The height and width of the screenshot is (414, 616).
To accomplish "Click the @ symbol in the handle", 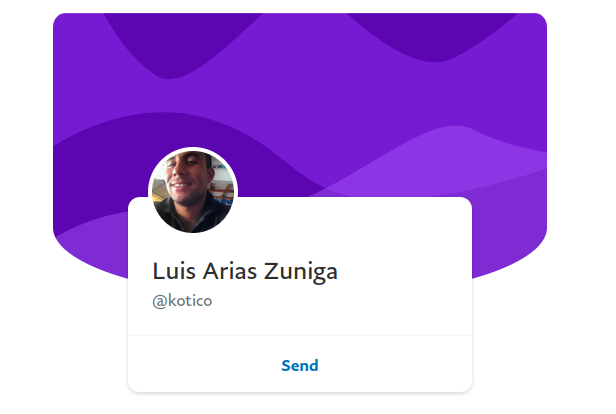I will coord(160,301).
